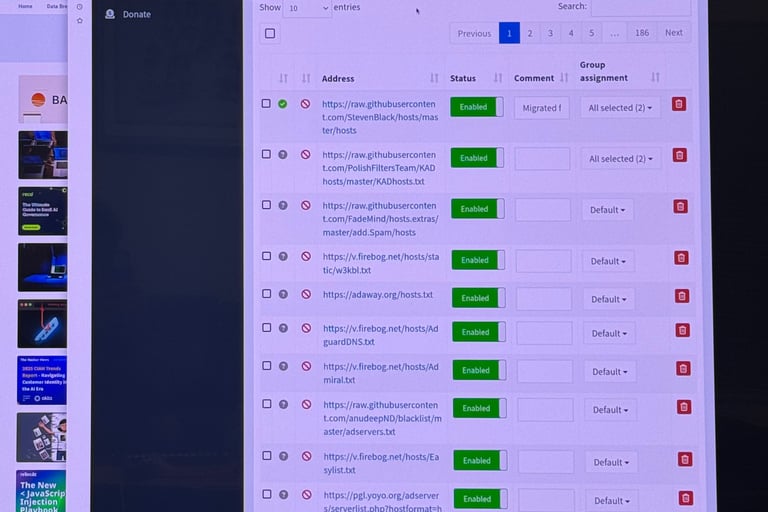This screenshot has width=768, height=512.
Task: Click the Search input field
Action: coord(641,7)
